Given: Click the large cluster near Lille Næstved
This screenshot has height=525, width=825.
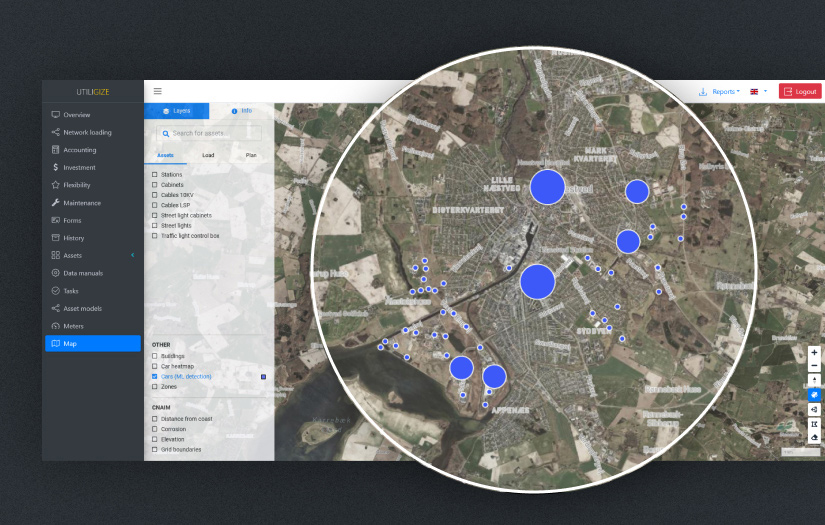Looking at the screenshot, I should [x=547, y=187].
